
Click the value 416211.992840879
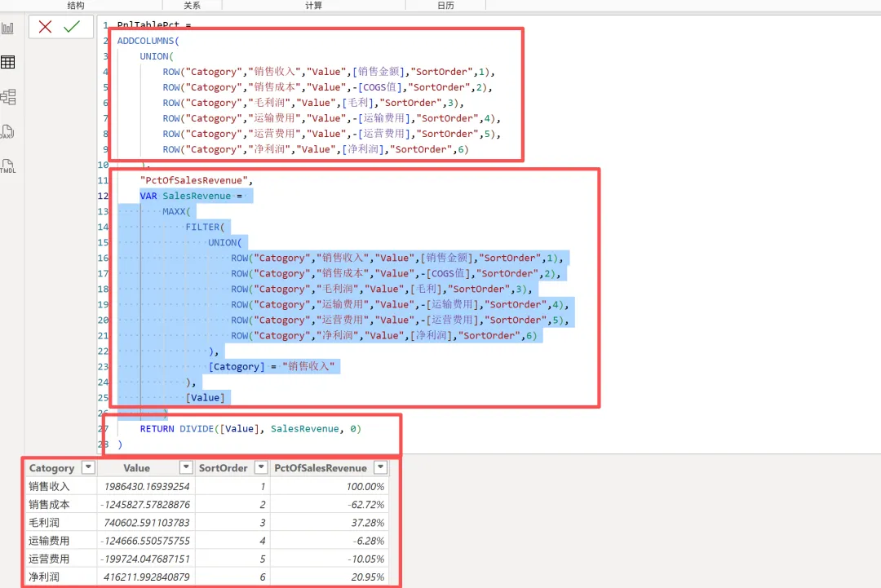(147, 577)
